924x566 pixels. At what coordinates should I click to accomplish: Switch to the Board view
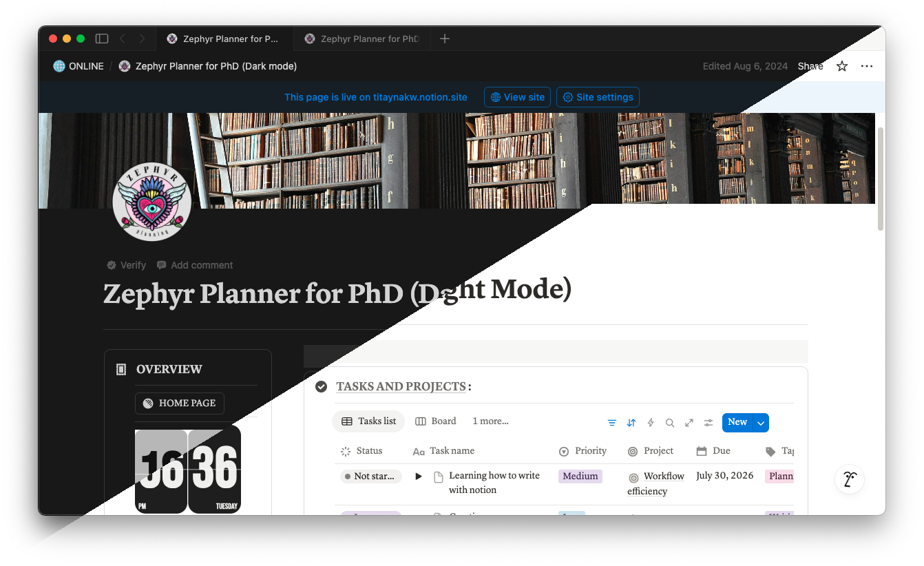[x=435, y=421]
